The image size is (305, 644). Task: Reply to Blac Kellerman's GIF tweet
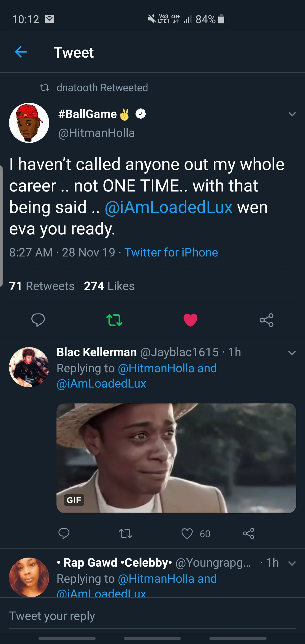point(64,533)
